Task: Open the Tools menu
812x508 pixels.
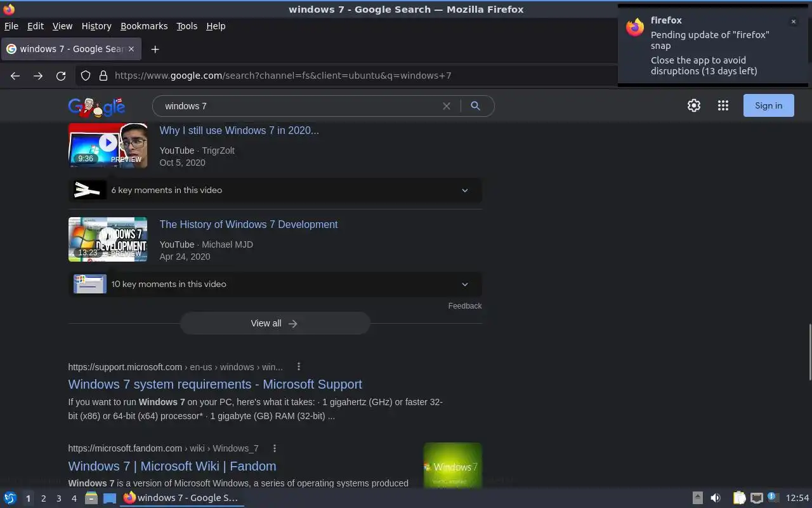Action: click(x=187, y=26)
